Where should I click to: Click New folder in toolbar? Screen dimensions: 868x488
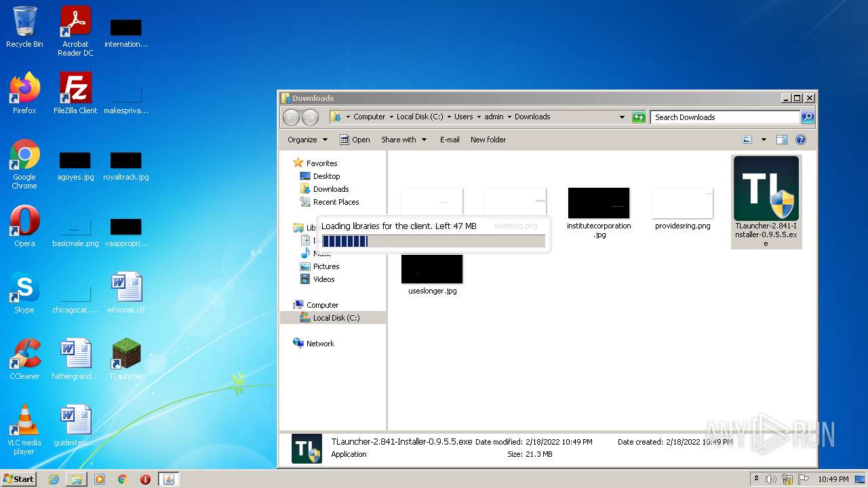(488, 140)
